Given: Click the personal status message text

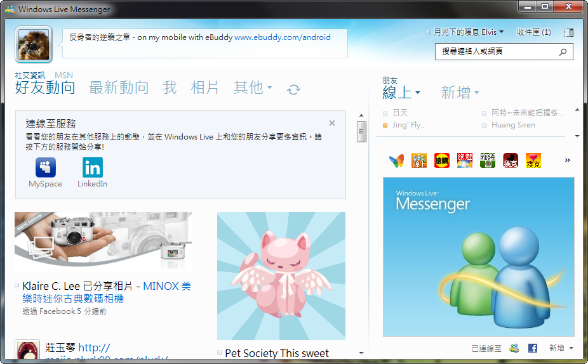Looking at the screenshot, I should [x=150, y=37].
